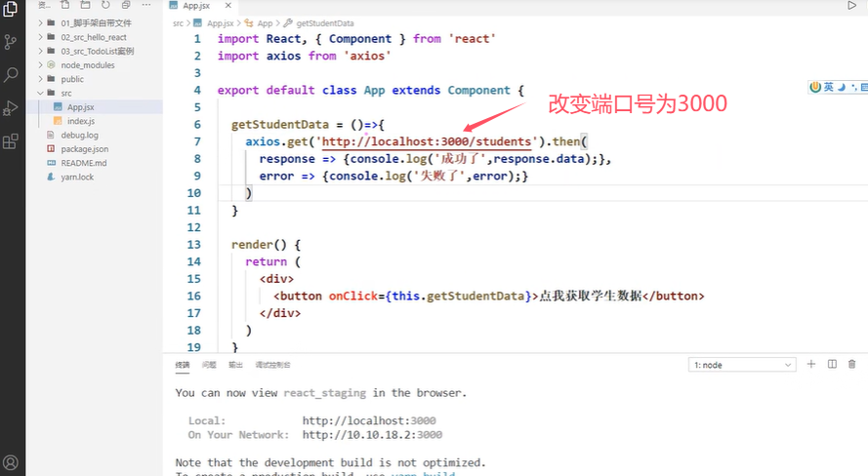Expand the 02_src_hello_react folder
The width and height of the screenshot is (868, 476).
pos(94,37)
